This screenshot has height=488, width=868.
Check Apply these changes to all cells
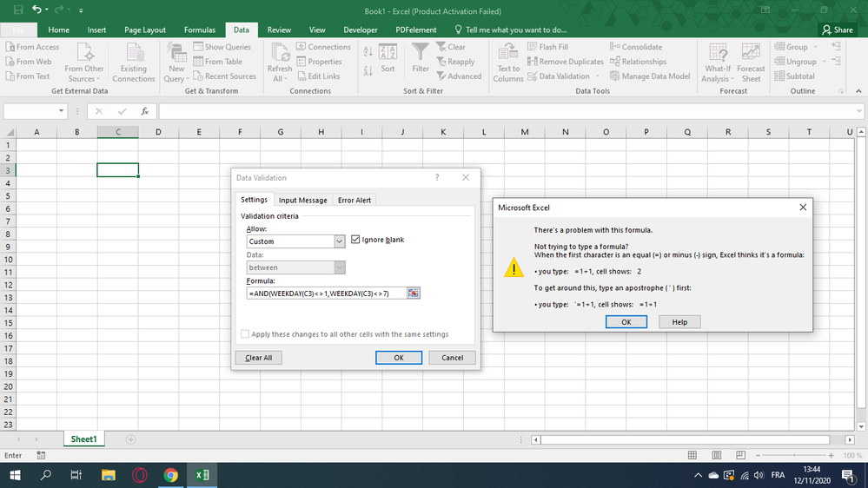click(245, 334)
